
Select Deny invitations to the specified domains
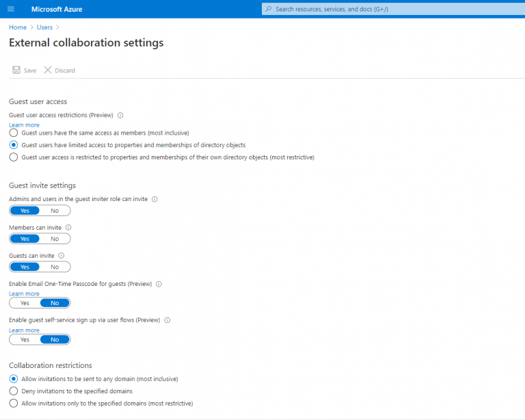(14, 391)
